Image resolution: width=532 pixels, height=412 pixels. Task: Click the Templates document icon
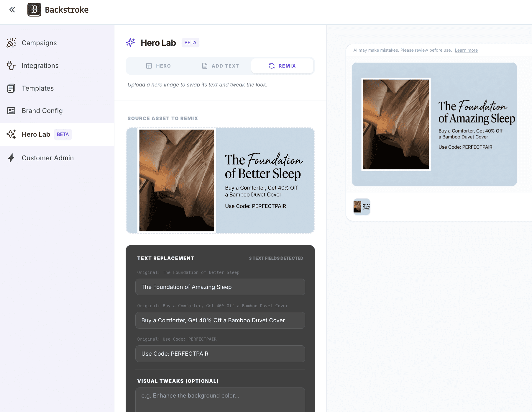(11, 88)
